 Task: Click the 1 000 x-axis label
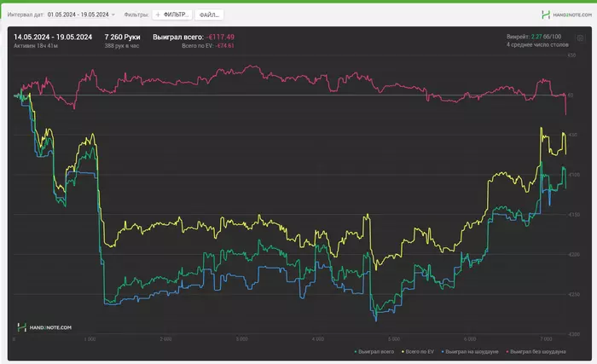(x=90, y=339)
